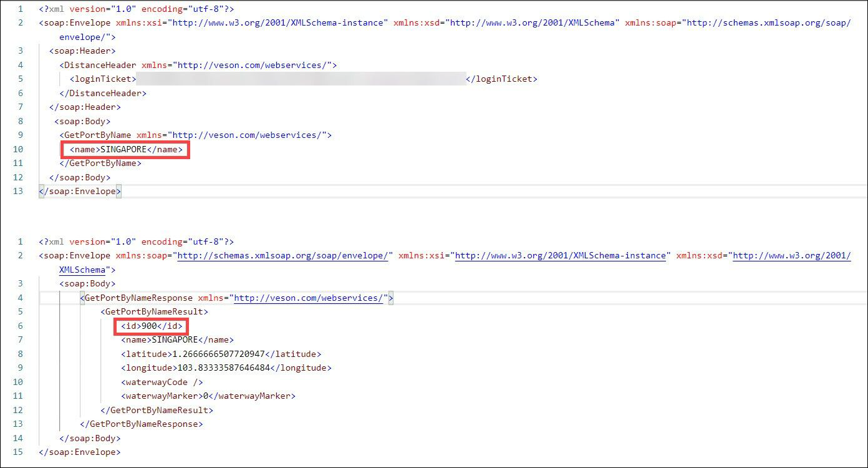
Task: Click the opening GetPortByNameResult tag
Action: click(x=154, y=312)
